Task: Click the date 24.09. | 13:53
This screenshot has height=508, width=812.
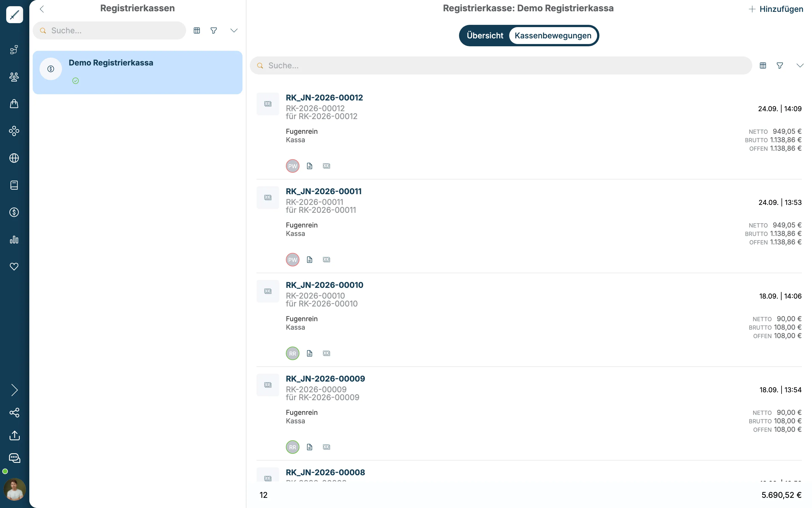Action: 780,203
